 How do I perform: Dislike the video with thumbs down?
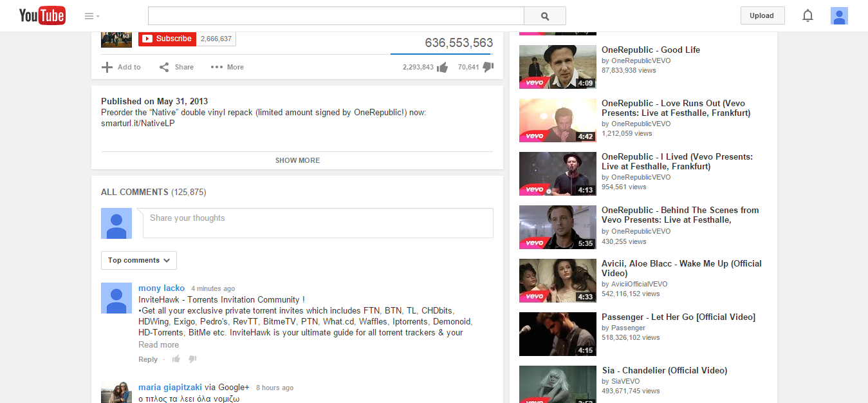point(488,67)
